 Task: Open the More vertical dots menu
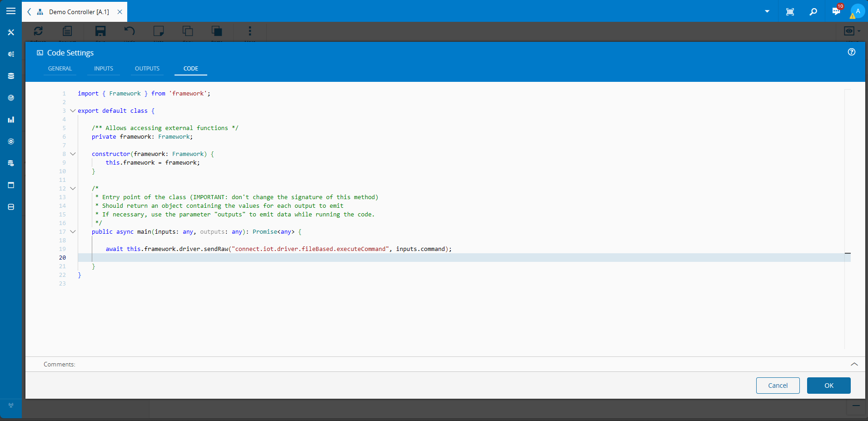tap(249, 31)
